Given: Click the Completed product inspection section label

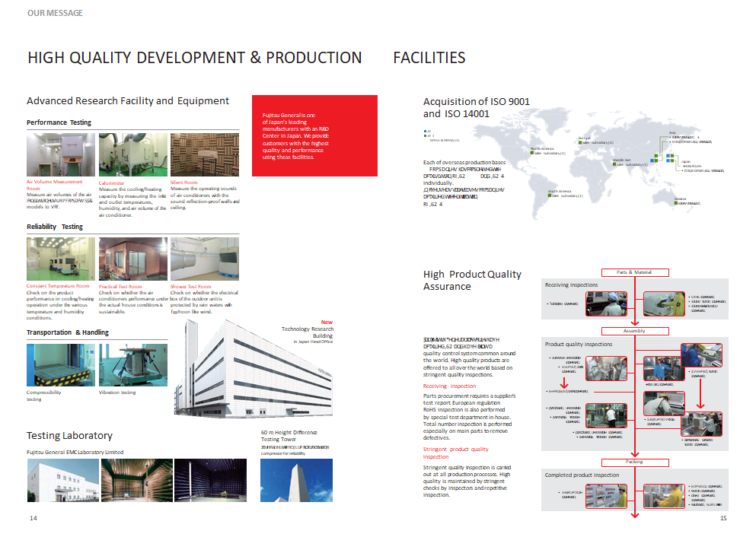Looking at the screenshot, I should [x=582, y=475].
